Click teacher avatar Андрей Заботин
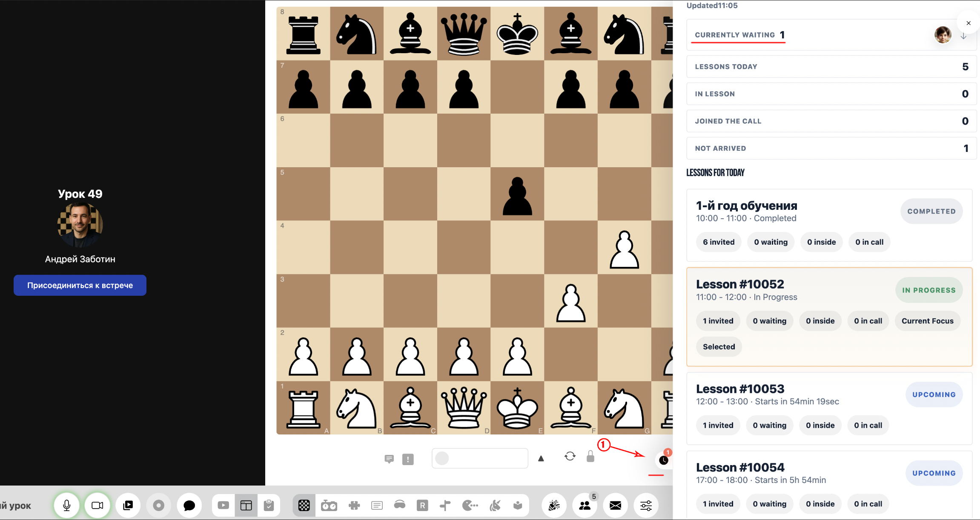The height and width of the screenshot is (520, 980). pyautogui.click(x=80, y=225)
